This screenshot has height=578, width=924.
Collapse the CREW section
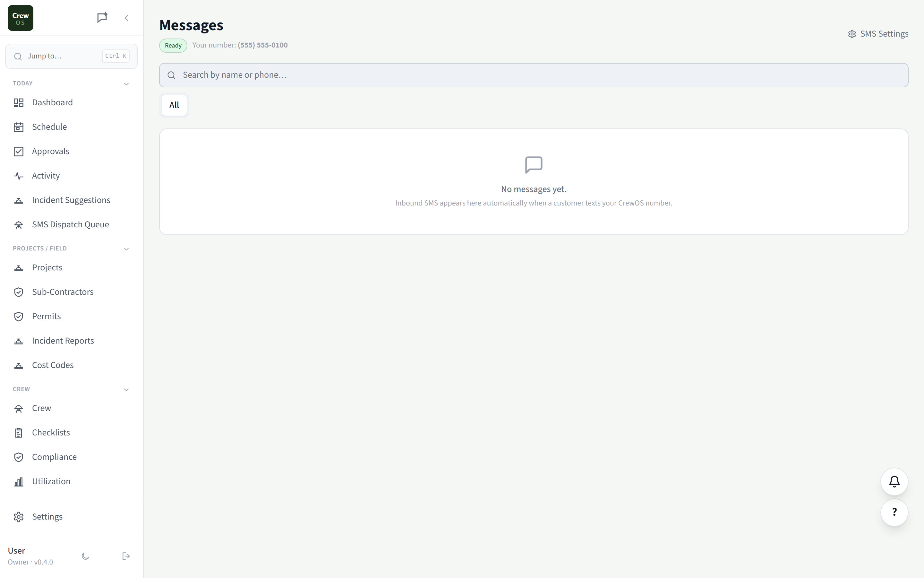[126, 390]
